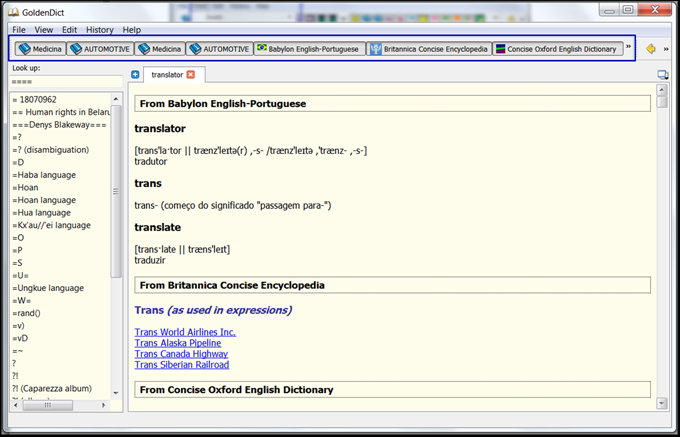Screen dimensions: 680x437
Task: Click word list horizontal scrollbar thumb
Action: coord(48,405)
